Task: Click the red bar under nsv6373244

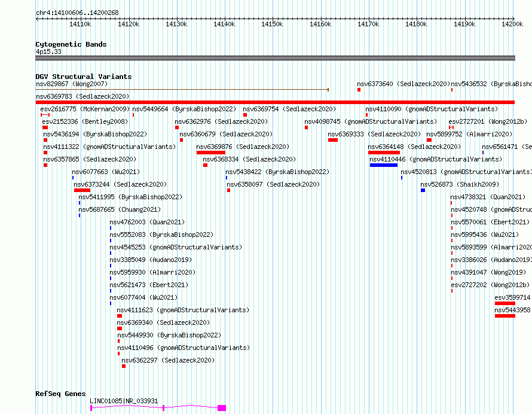Action: (x=82, y=190)
